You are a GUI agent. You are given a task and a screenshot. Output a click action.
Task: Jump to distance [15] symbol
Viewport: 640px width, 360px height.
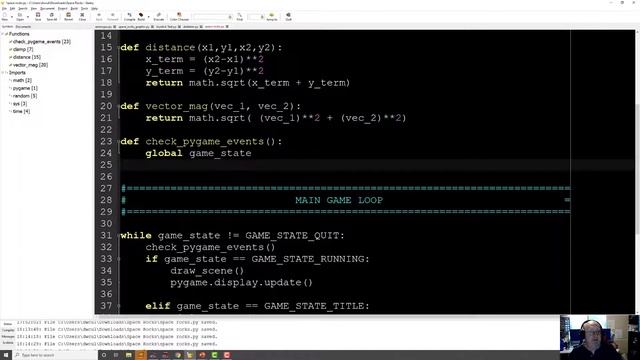[x=27, y=57]
